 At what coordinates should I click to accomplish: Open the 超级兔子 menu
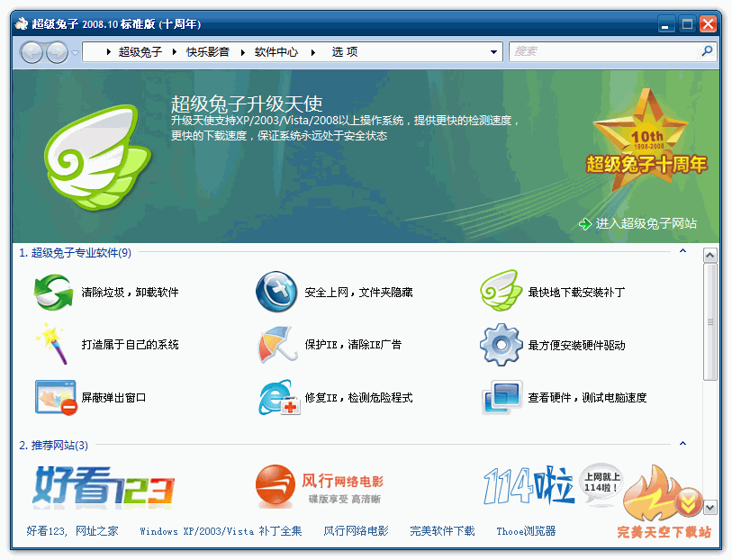[140, 52]
